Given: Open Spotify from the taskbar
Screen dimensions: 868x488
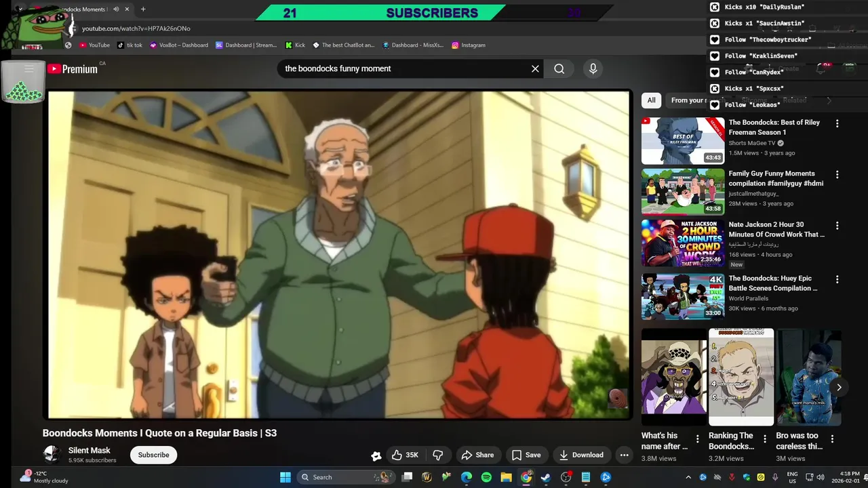Looking at the screenshot, I should coord(486,477).
